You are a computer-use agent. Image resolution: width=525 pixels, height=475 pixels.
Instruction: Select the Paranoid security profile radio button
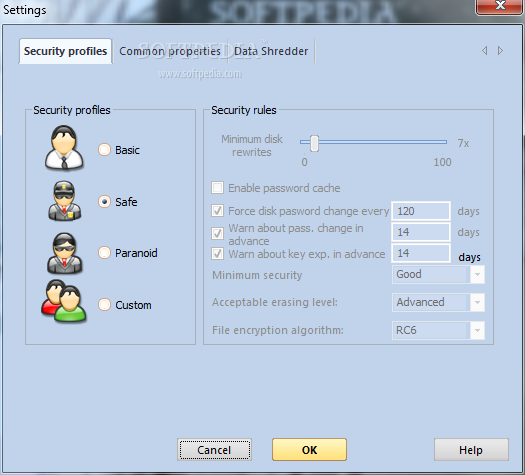104,253
